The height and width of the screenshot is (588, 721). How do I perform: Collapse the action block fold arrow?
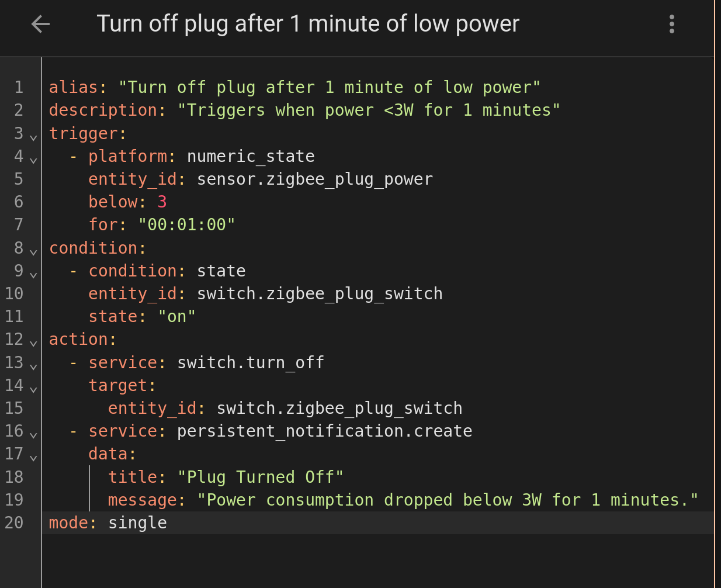[x=33, y=343]
